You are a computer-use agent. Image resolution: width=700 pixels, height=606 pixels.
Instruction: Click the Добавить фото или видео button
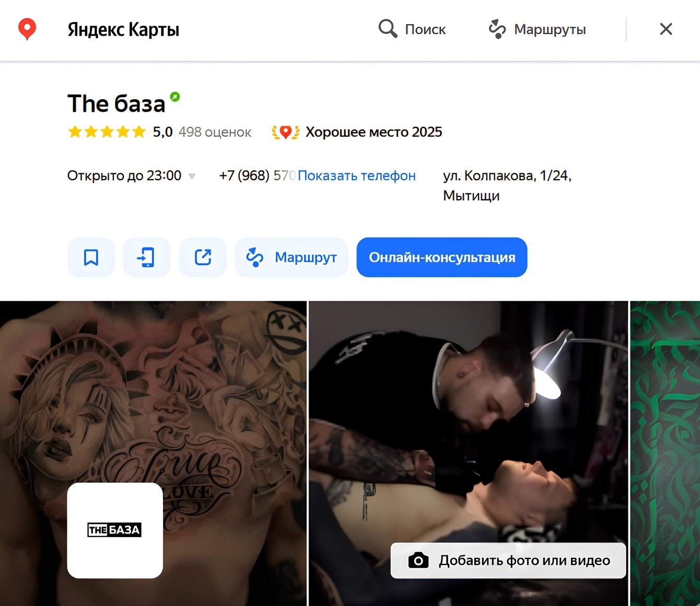pos(508,561)
